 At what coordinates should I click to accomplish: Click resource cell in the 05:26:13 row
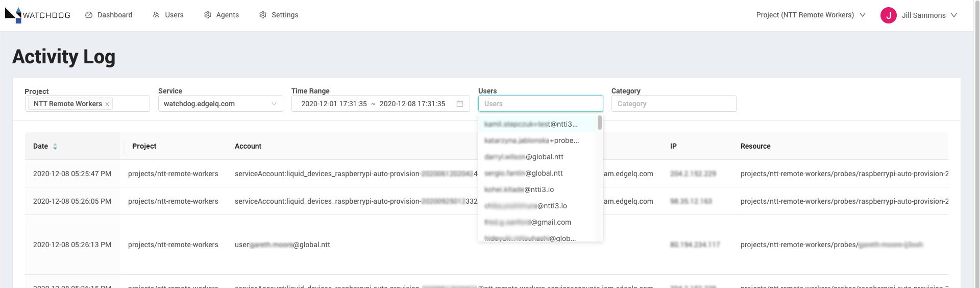[831, 245]
